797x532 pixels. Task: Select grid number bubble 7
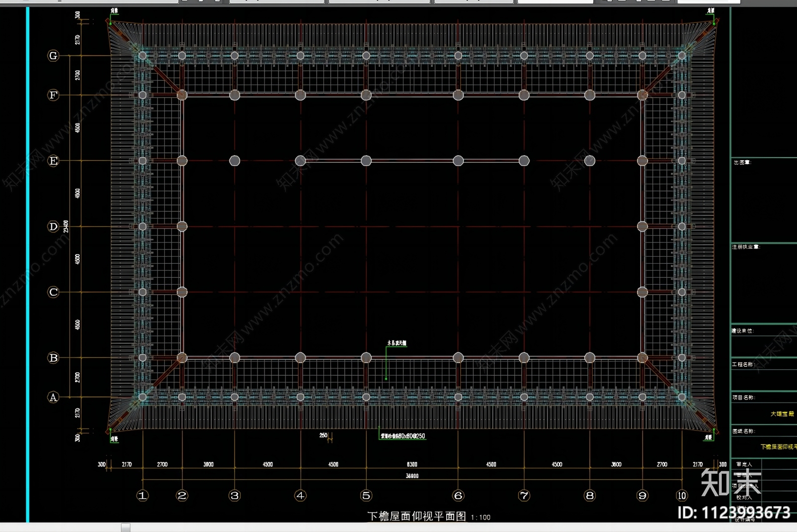tap(524, 495)
